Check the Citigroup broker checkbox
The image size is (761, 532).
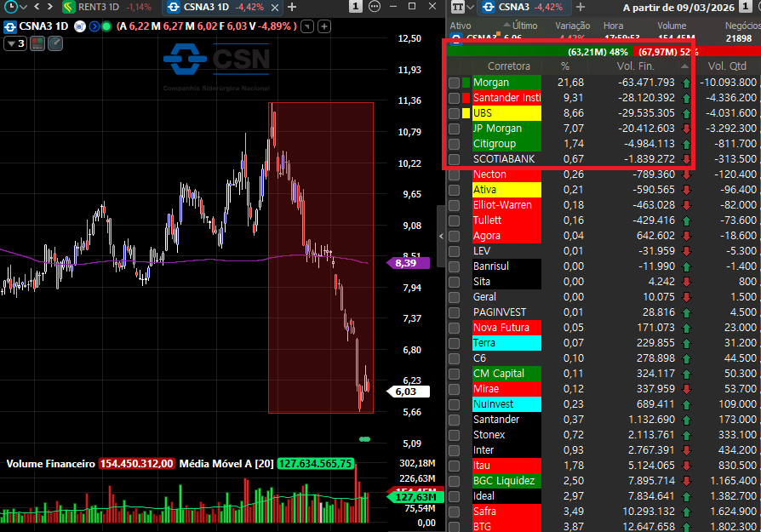point(454,144)
